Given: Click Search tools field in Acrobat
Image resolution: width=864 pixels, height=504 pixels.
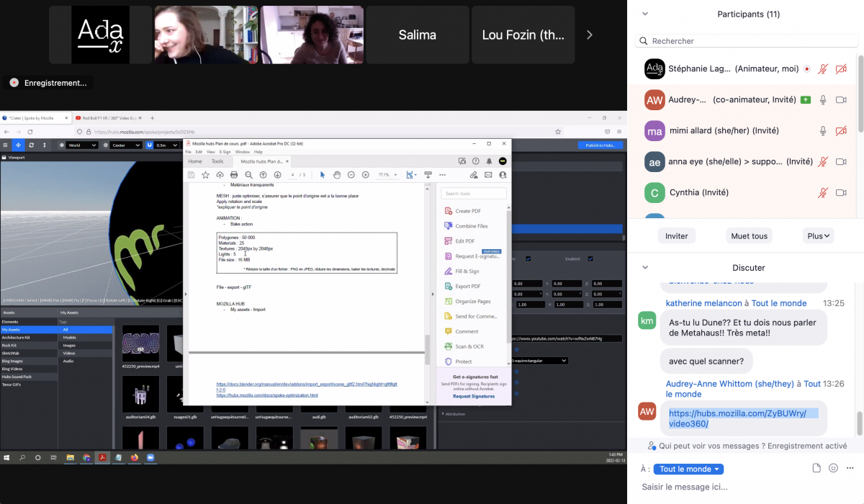Looking at the screenshot, I should 474,194.
